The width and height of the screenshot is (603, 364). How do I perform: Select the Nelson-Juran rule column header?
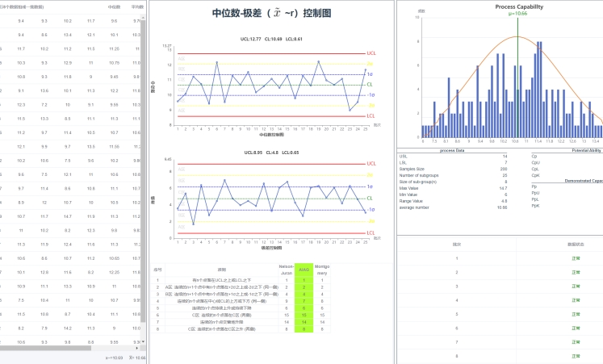[286, 270]
